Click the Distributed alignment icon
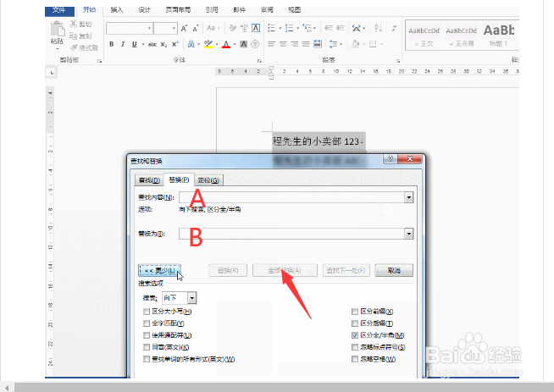This screenshot has height=392, width=554. coord(318,44)
